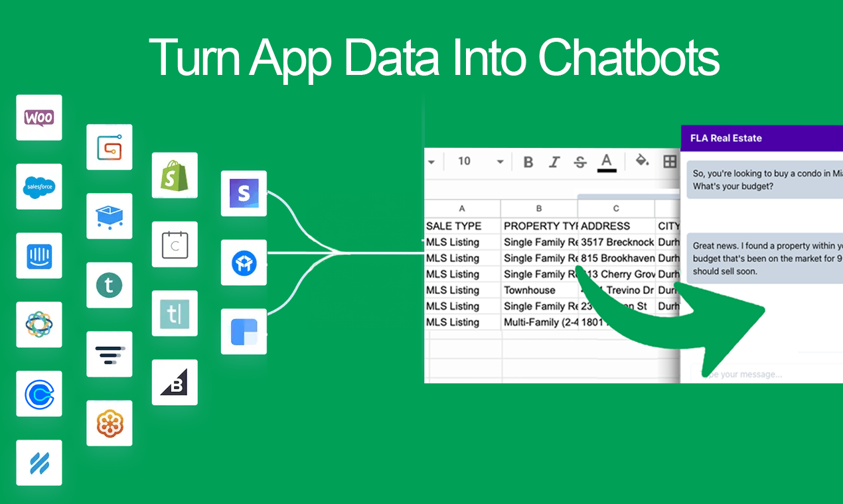Click the BigCommerce B triangle icon
843x504 pixels.
(x=175, y=382)
